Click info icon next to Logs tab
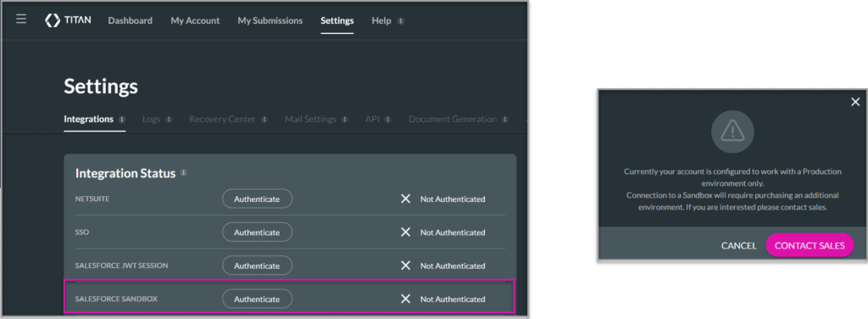This screenshot has height=319, width=868. (169, 120)
